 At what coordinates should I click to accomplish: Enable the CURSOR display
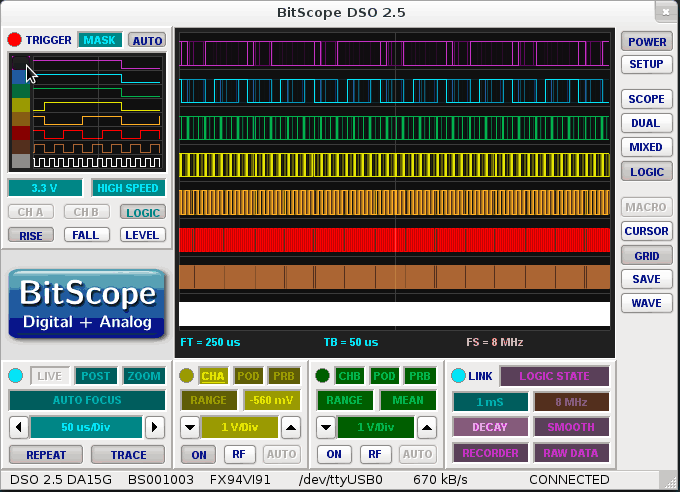(x=647, y=231)
